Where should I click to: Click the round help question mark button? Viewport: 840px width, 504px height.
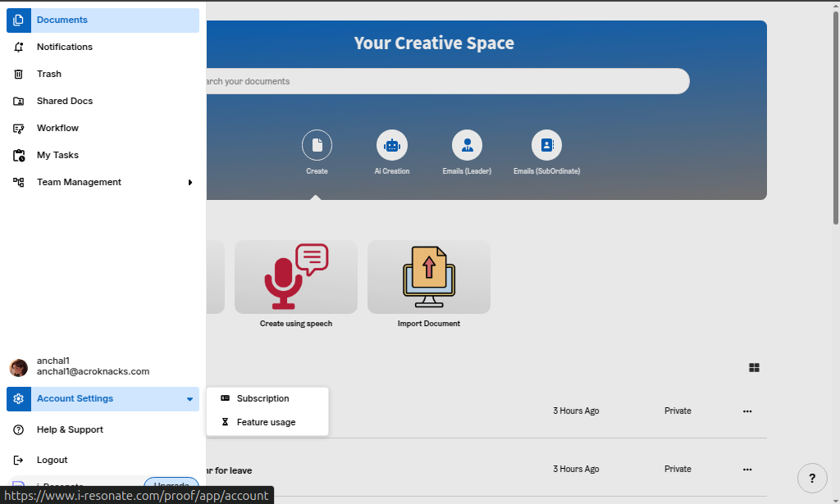click(x=812, y=478)
